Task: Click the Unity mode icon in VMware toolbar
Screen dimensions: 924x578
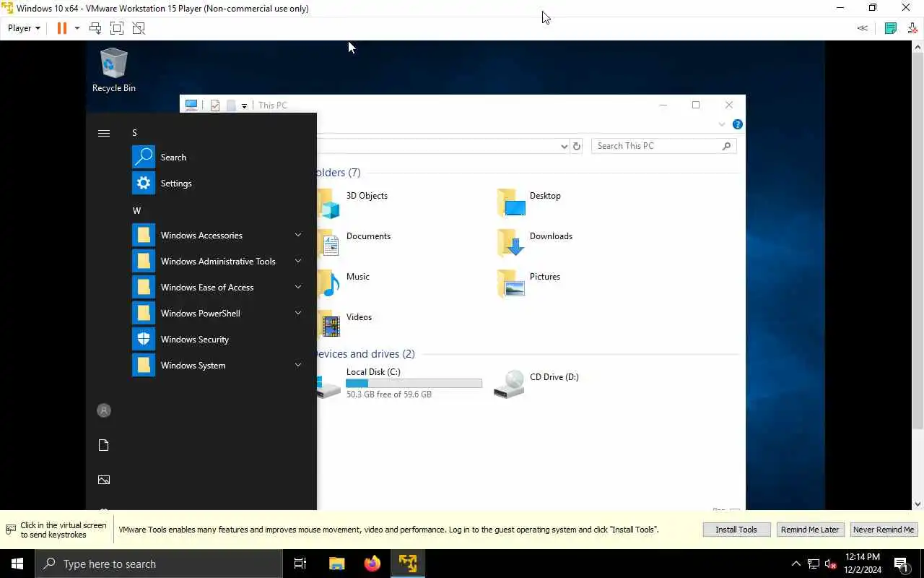Action: [x=139, y=28]
